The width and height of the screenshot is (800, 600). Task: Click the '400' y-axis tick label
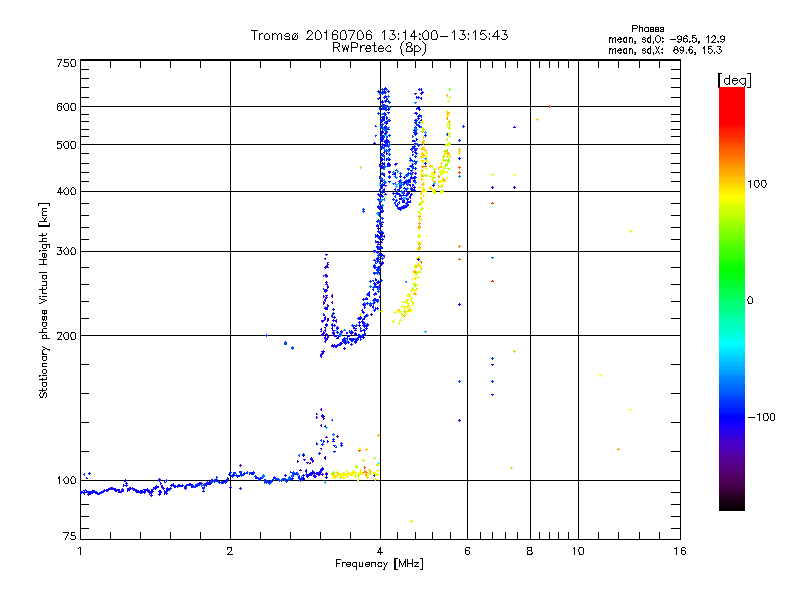point(67,191)
